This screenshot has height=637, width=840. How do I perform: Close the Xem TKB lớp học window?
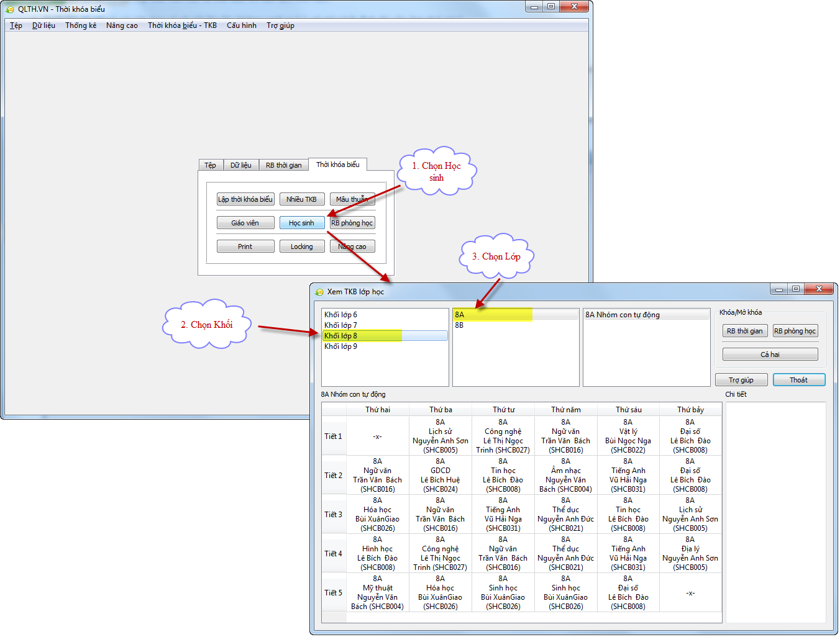click(819, 289)
